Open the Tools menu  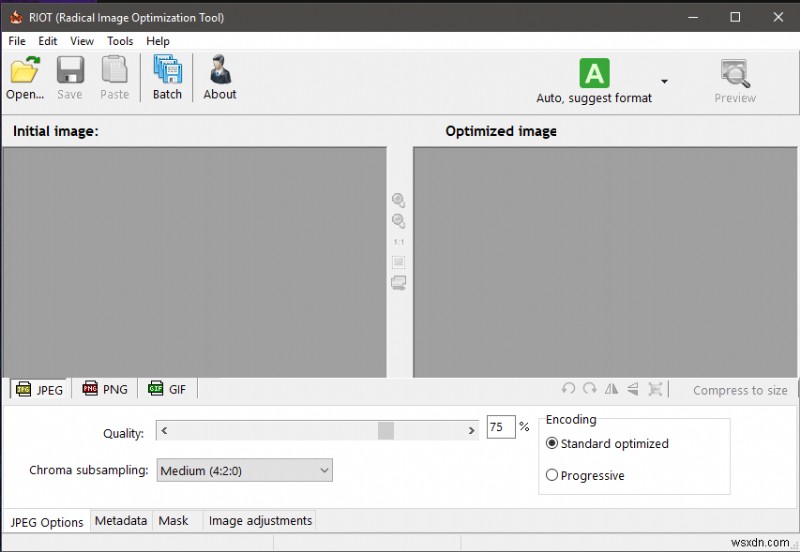coord(120,41)
